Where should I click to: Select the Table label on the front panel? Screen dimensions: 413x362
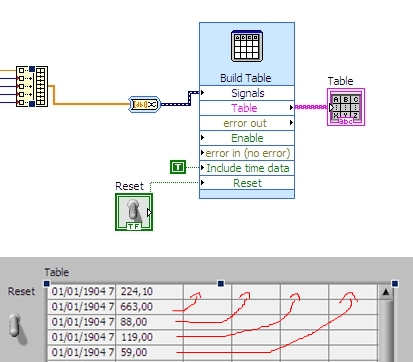click(57, 272)
